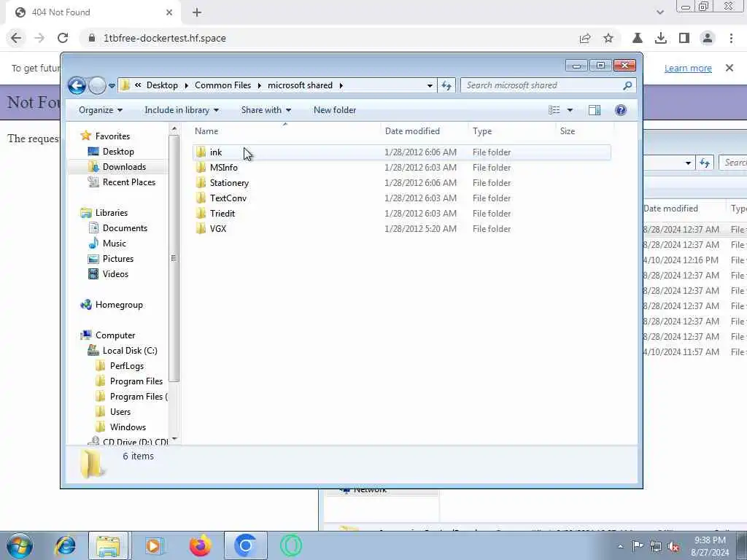Click the muted volume tray icon
747x560 pixels.
click(x=673, y=546)
